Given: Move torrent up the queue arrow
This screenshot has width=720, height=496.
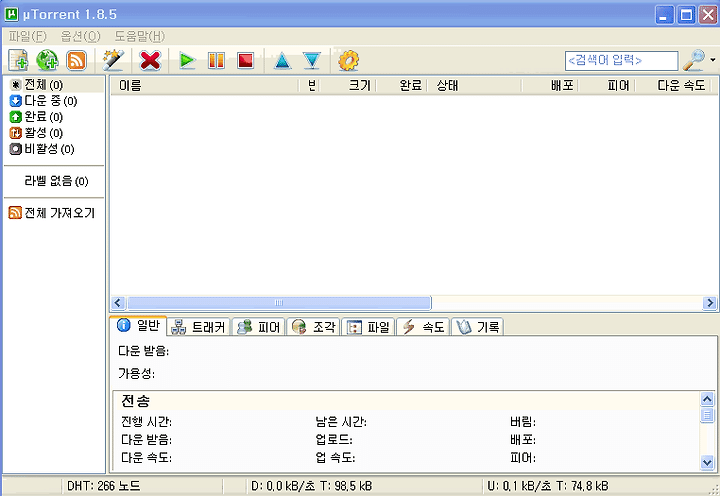Looking at the screenshot, I should coord(282,60).
